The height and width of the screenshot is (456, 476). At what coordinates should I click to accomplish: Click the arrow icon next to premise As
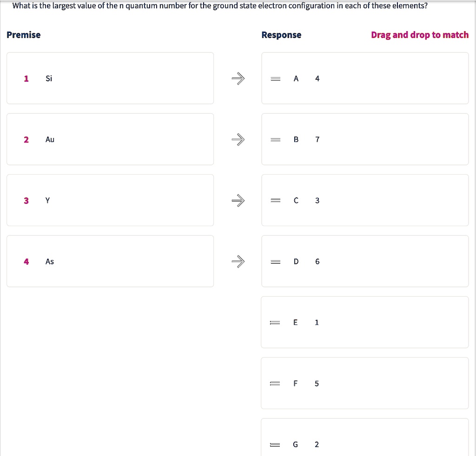tap(238, 261)
